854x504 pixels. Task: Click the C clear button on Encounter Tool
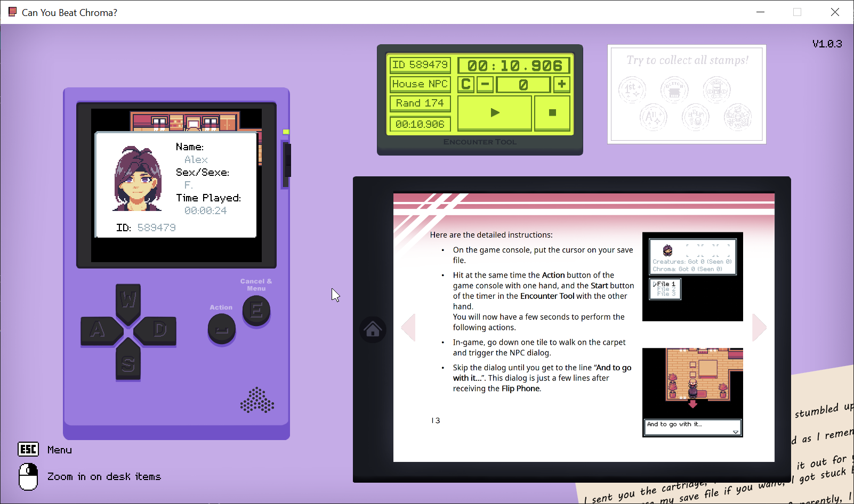pos(466,84)
